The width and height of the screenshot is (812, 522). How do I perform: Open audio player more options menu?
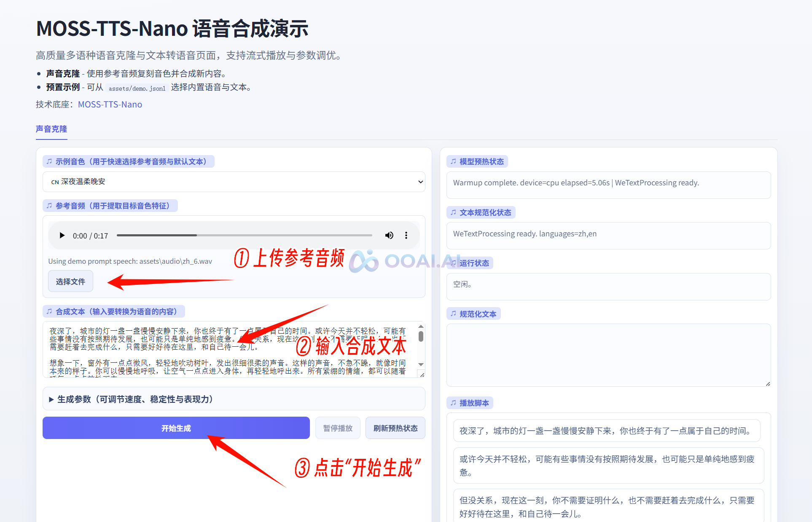[x=406, y=236]
